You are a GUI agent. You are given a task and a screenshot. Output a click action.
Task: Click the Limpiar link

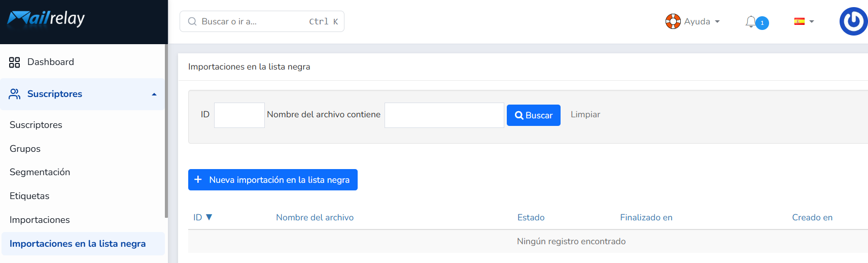click(585, 115)
